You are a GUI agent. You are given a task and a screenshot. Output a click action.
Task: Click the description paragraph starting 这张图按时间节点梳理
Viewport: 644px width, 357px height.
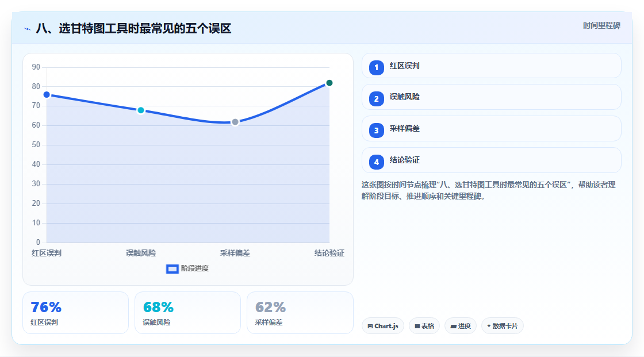489,191
